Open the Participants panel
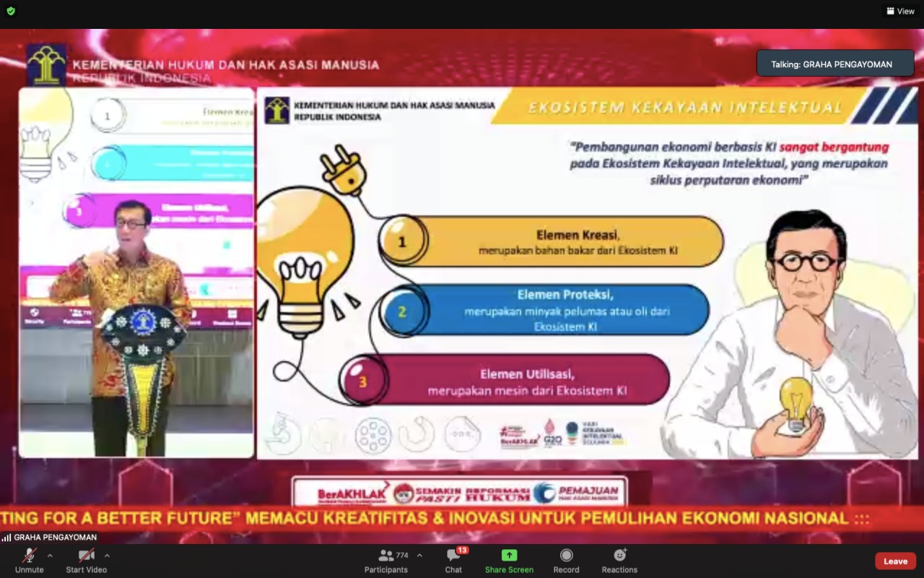 coord(386,561)
